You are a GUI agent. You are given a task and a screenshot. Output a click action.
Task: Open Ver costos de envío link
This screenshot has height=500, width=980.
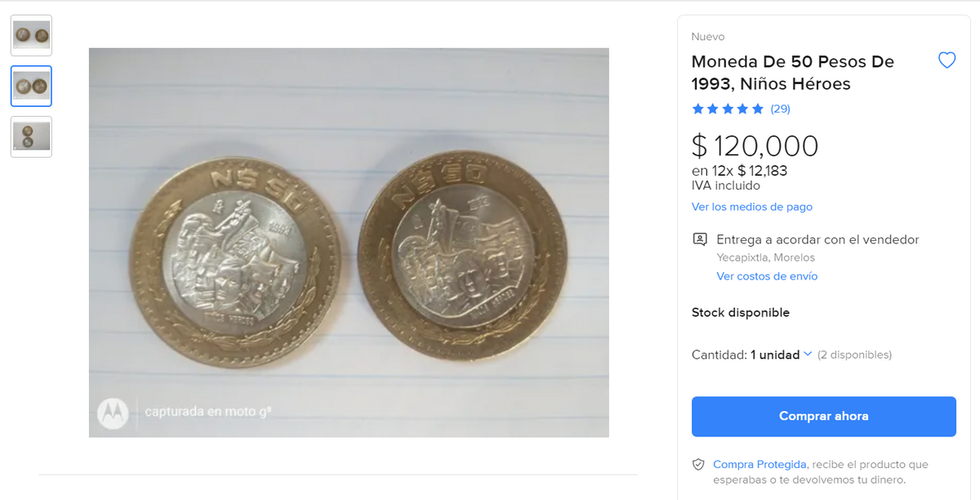click(x=767, y=276)
